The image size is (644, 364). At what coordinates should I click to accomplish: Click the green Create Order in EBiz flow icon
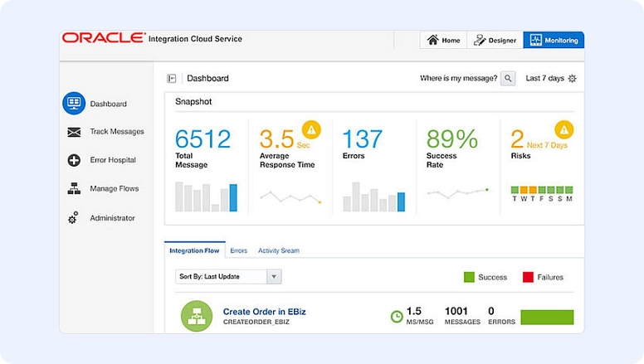click(197, 316)
